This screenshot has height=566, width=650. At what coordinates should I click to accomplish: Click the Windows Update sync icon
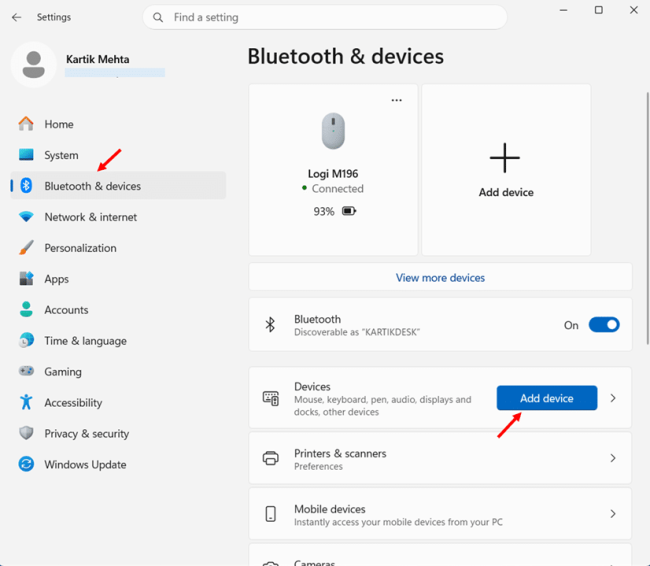[x=26, y=464]
